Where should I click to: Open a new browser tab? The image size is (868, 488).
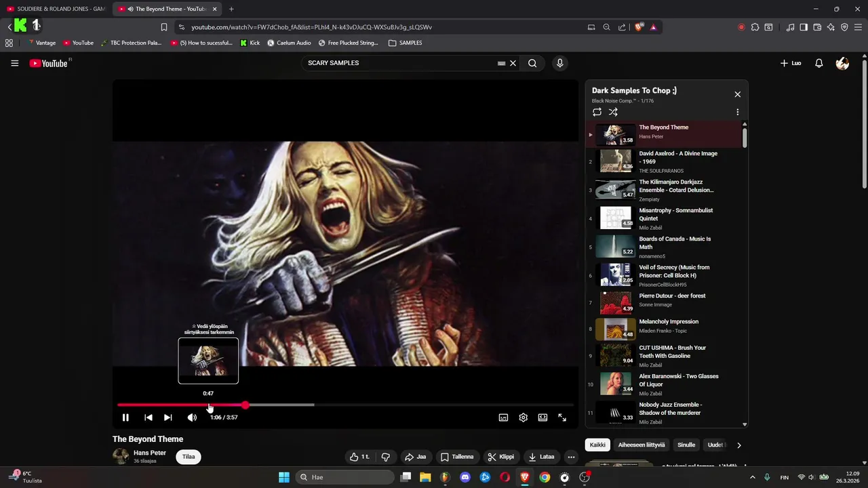point(231,9)
